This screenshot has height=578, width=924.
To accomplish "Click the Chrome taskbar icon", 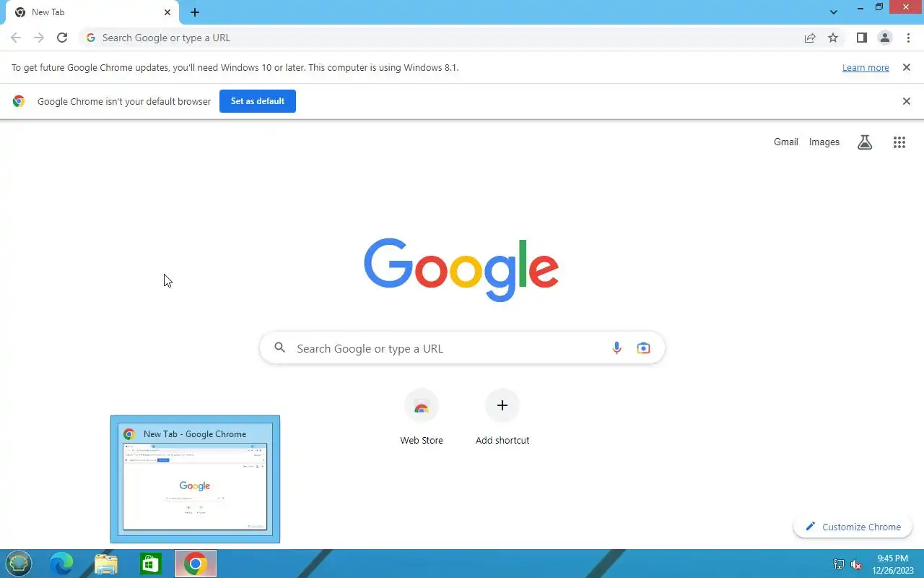I will coord(196,564).
